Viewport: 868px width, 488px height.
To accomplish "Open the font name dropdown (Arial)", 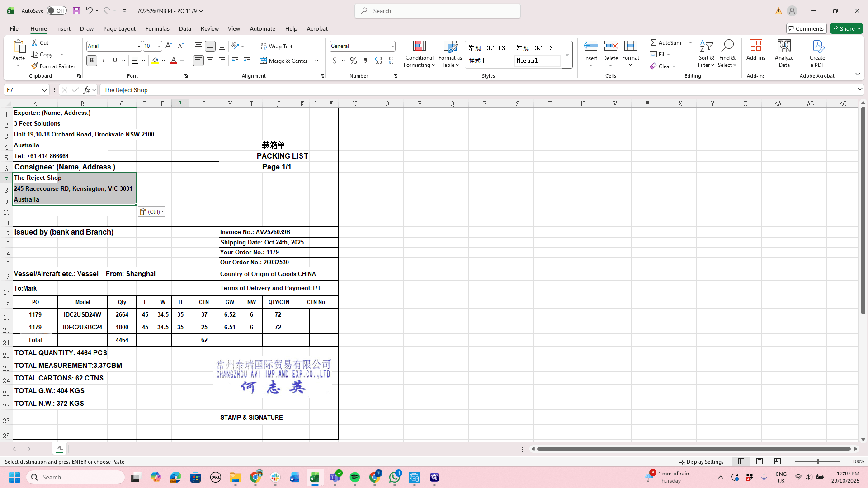I will (139, 46).
